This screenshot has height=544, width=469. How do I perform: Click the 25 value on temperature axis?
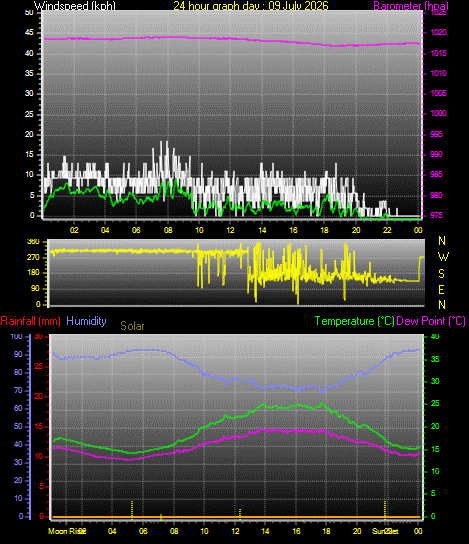tap(435, 403)
